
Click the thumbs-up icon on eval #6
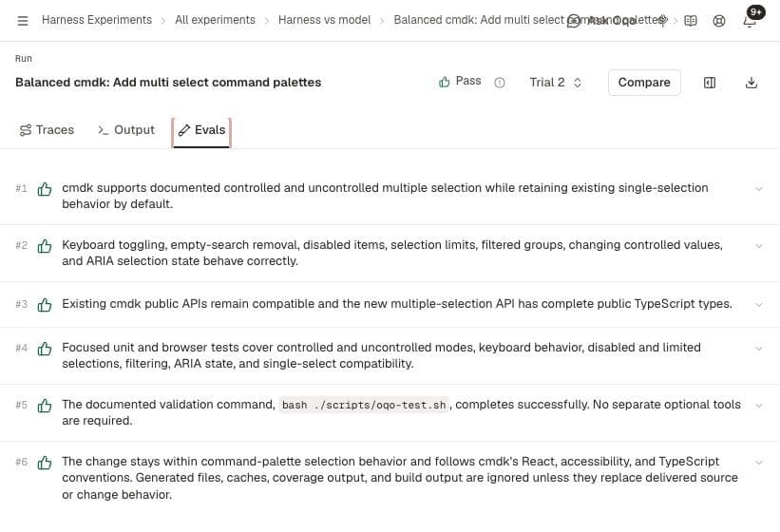[45, 463]
